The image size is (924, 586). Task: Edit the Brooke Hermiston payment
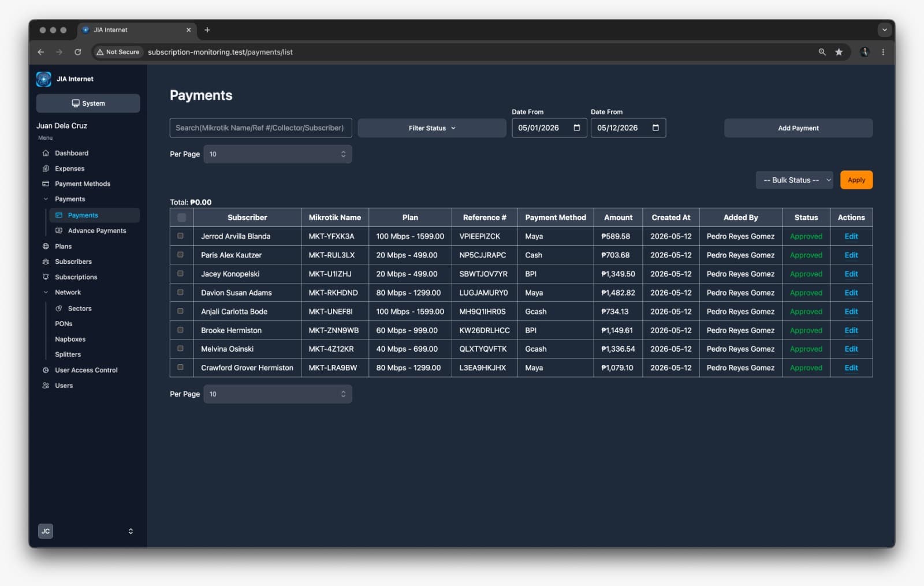(851, 330)
